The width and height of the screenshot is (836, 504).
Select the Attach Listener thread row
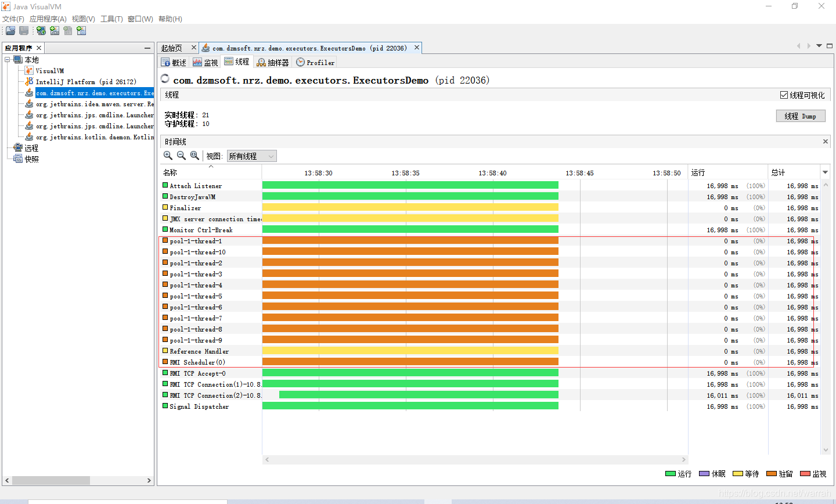pyautogui.click(x=490, y=186)
